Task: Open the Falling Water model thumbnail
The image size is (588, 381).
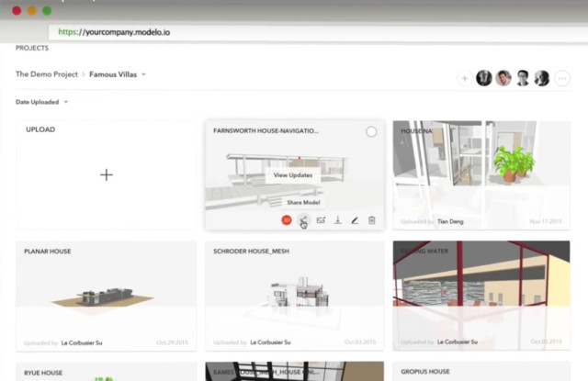Action: click(x=481, y=296)
